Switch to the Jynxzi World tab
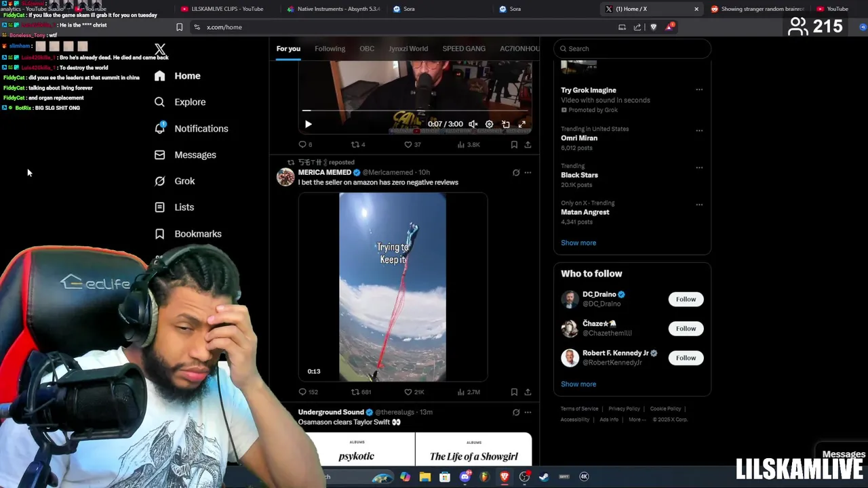Image resolution: width=868 pixels, height=488 pixels. tap(408, 49)
